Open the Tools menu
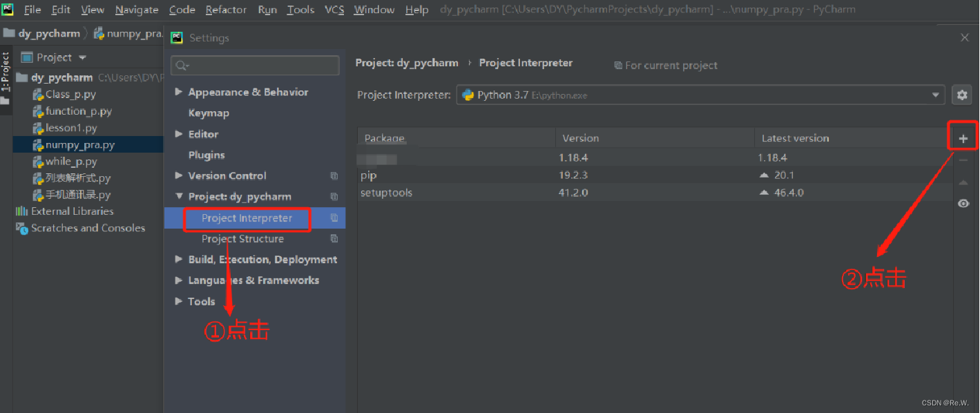Screen dimensions: 980x413 tap(300, 10)
